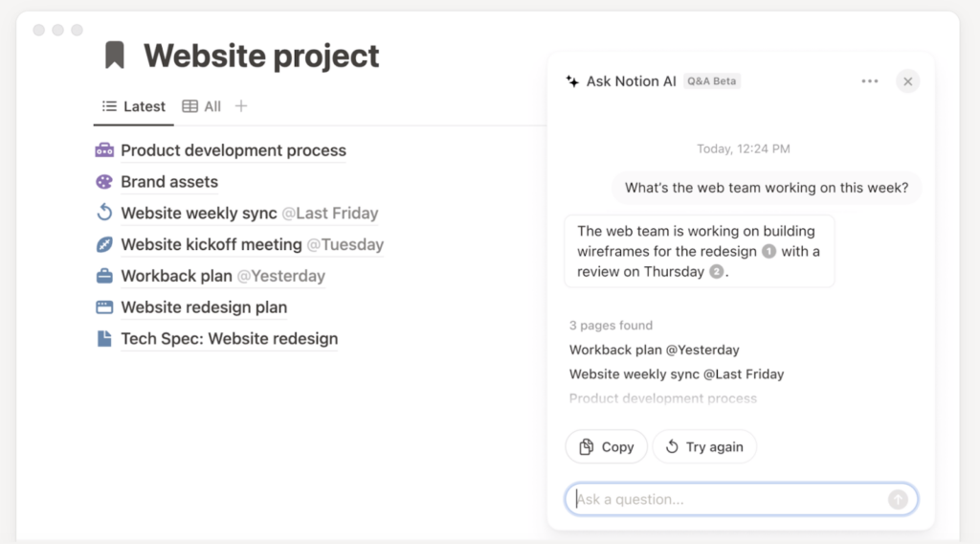Switch to the Latest view tab

[x=134, y=106]
